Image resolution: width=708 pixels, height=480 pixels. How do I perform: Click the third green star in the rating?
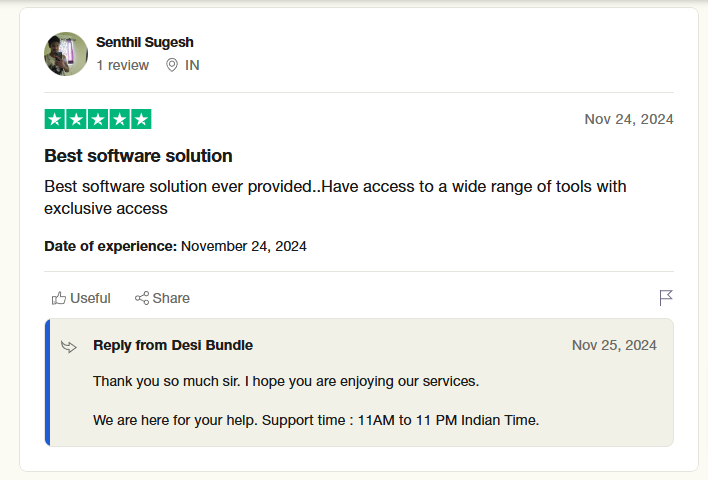pyautogui.click(x=98, y=120)
